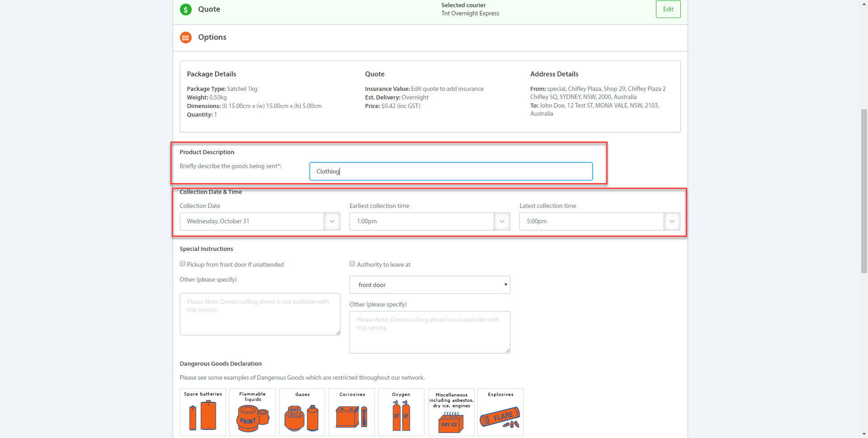Open the front door location dropdown

point(429,285)
